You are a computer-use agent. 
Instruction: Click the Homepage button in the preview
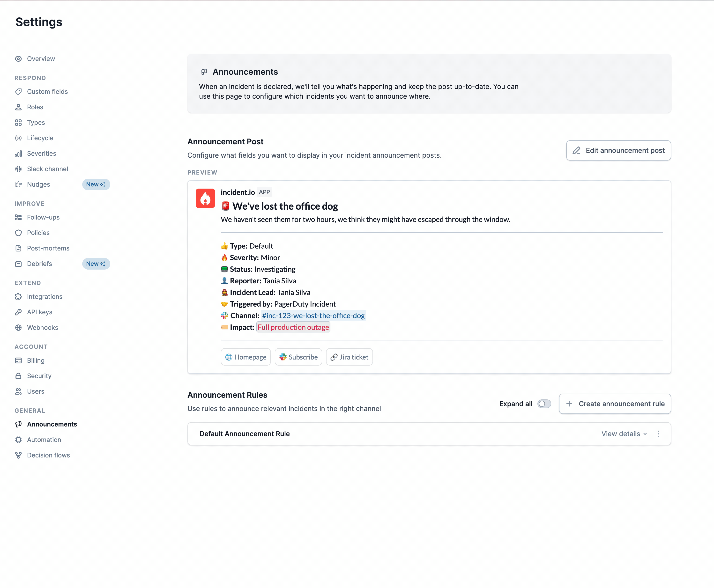coord(246,357)
